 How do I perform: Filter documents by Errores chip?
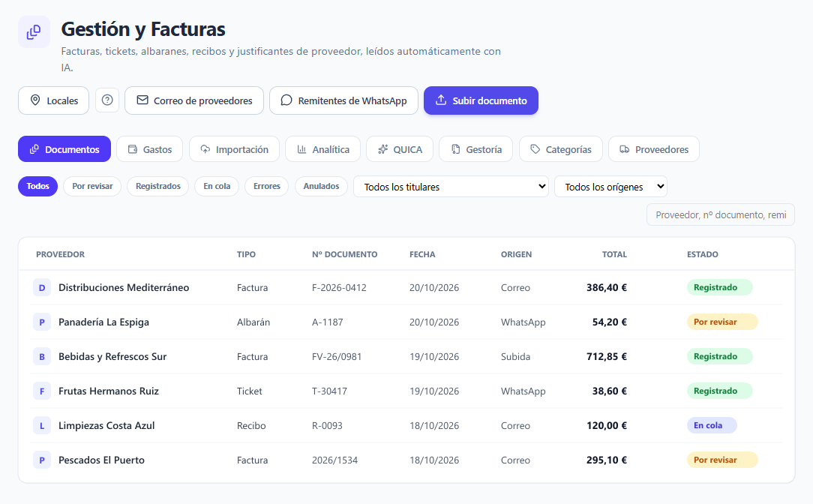pyautogui.click(x=266, y=186)
